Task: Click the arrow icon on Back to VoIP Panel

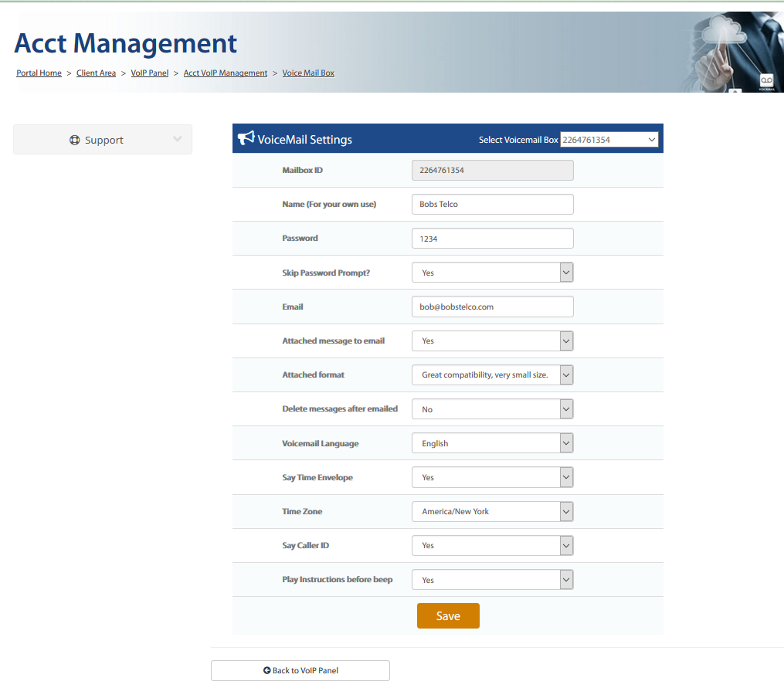Action: (266, 671)
